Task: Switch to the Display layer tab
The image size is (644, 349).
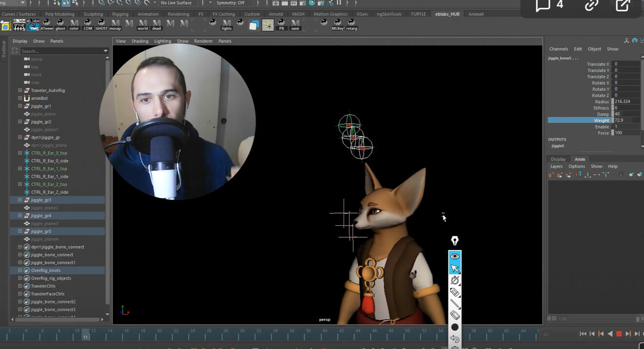Action: (558, 159)
